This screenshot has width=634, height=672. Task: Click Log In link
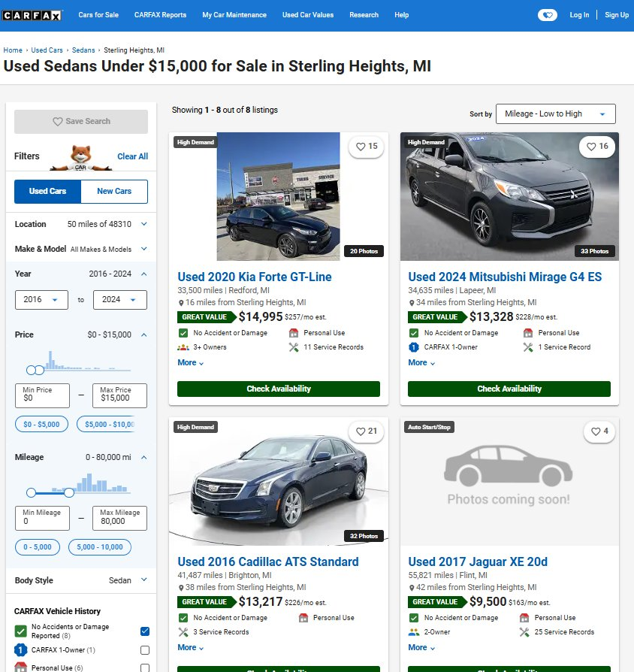coord(579,15)
